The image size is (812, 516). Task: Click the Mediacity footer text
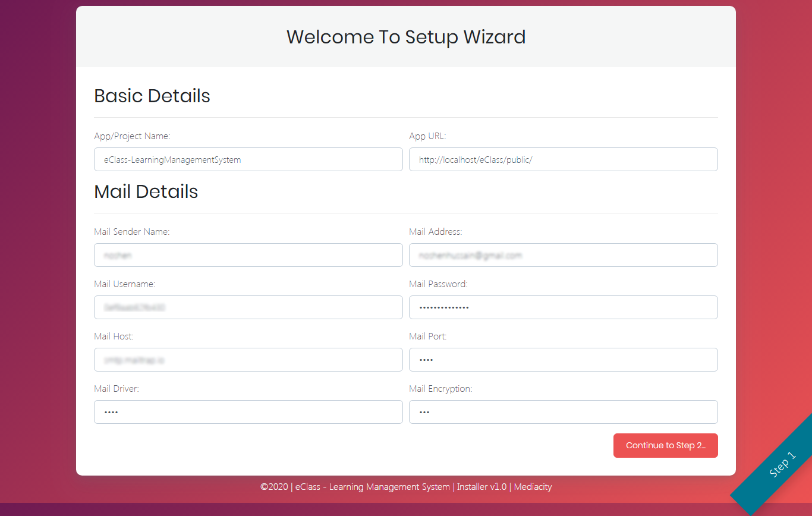[x=533, y=487]
